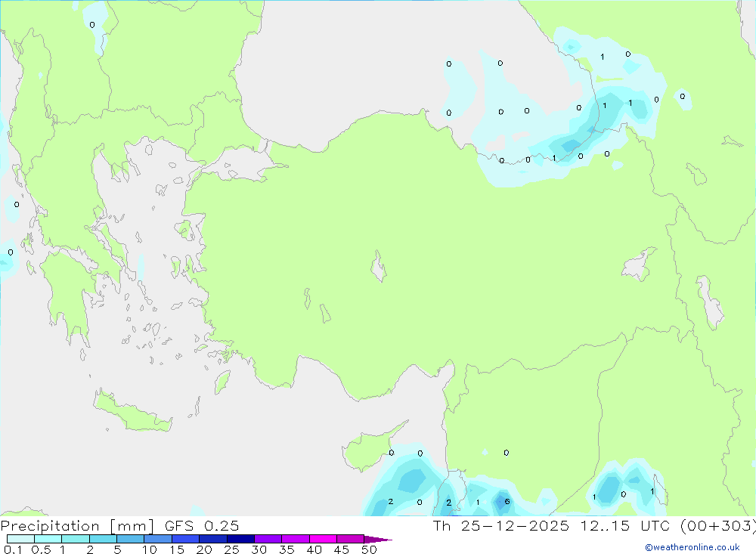
Task: Select the 1–2 mm legend color swatch
Action: pos(75,539)
